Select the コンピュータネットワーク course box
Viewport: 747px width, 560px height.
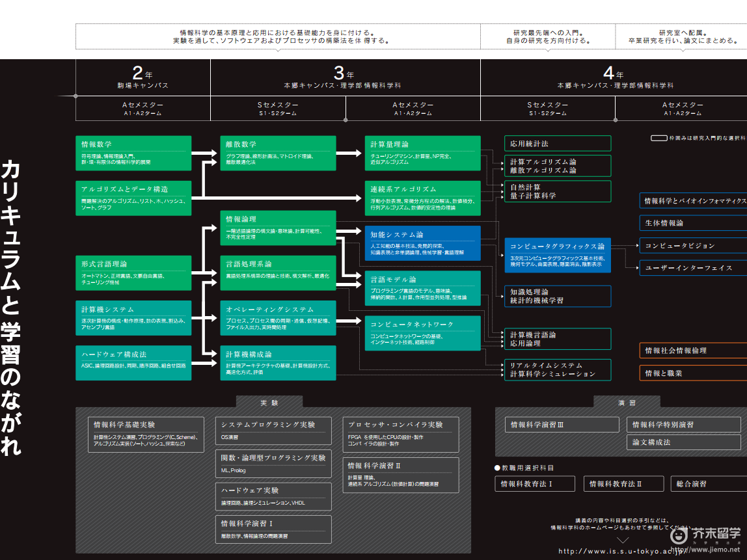tap(422, 333)
